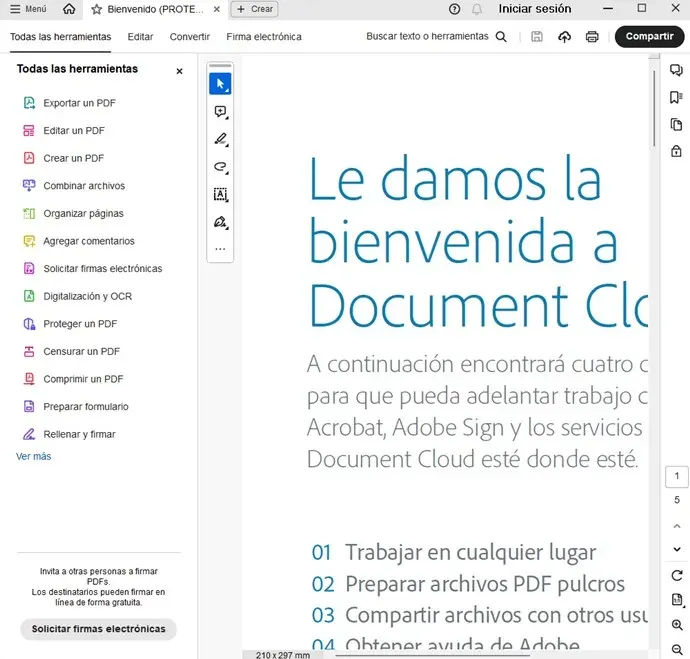Select the text box tool

[x=220, y=194]
